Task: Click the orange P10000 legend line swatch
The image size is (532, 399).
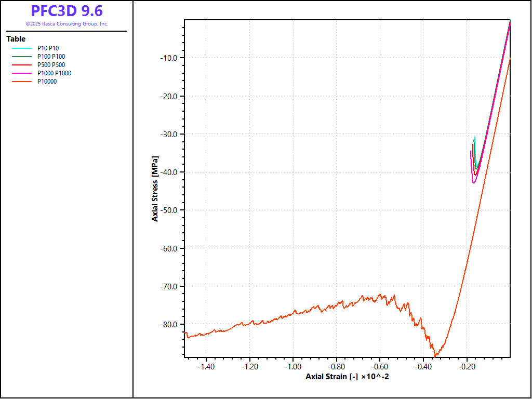Action: 21,82
